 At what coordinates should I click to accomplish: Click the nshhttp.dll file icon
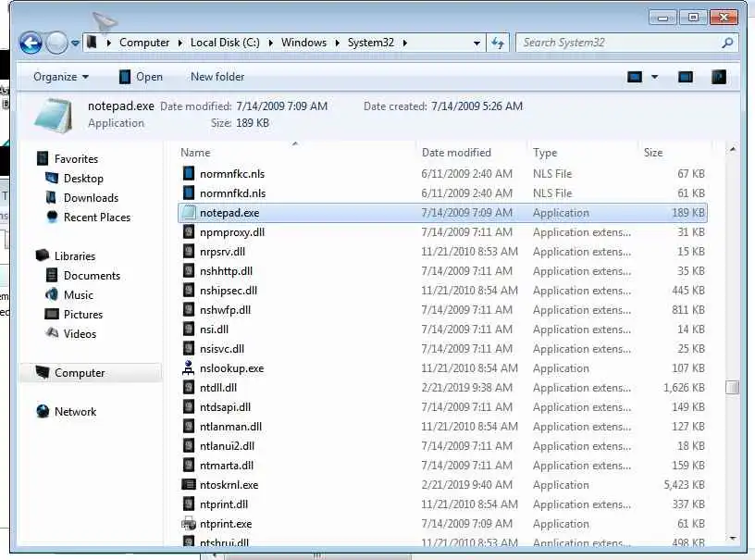pyautogui.click(x=189, y=271)
